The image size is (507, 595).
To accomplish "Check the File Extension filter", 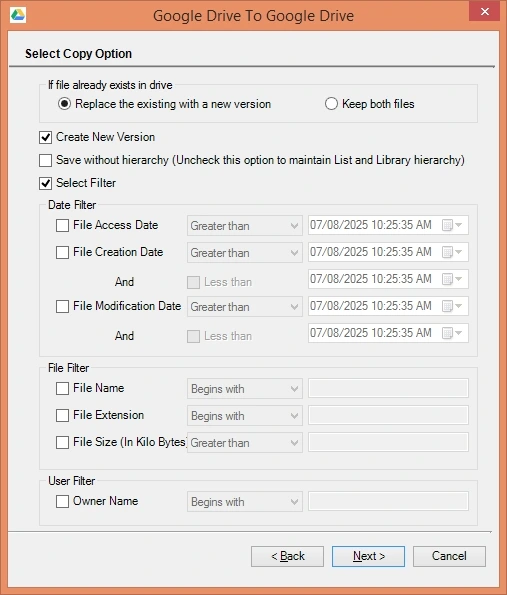I will pos(62,415).
